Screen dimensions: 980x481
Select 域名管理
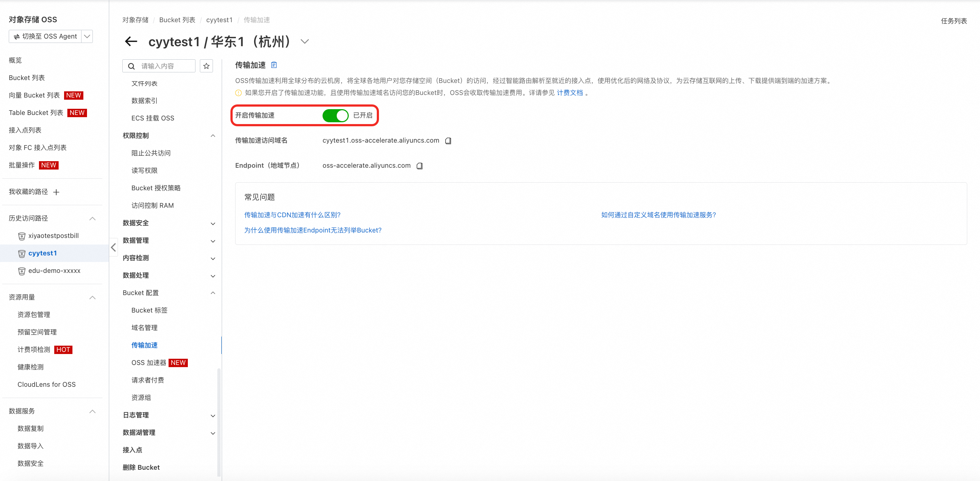point(144,328)
